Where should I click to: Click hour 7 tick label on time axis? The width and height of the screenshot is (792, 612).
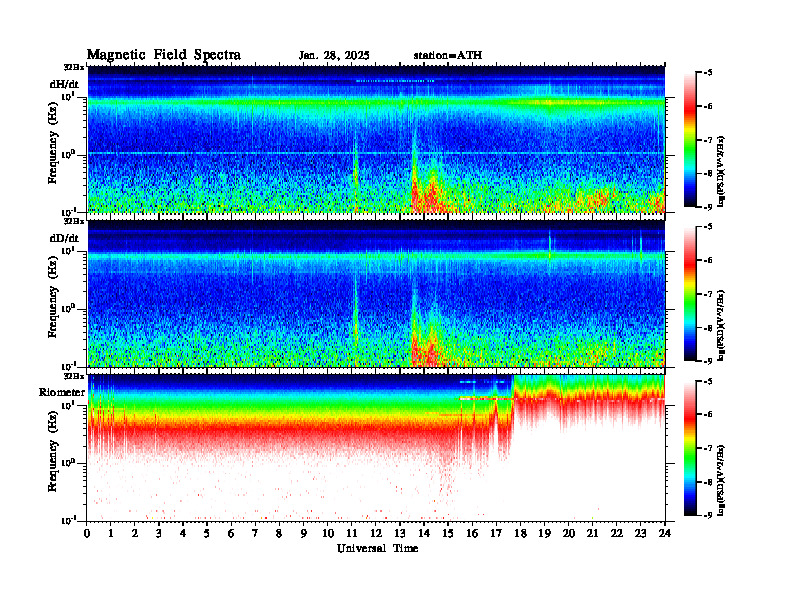[255, 534]
